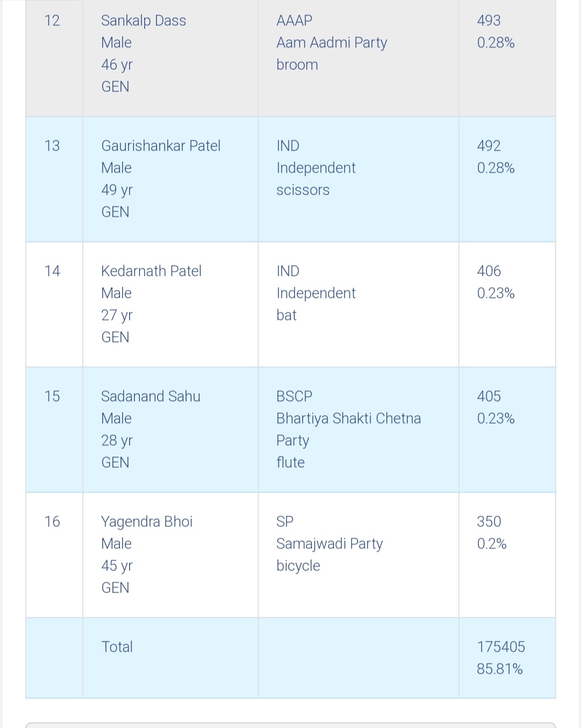This screenshot has height=728, width=581.
Task: Click the BSCP party abbreviation
Action: (x=294, y=396)
